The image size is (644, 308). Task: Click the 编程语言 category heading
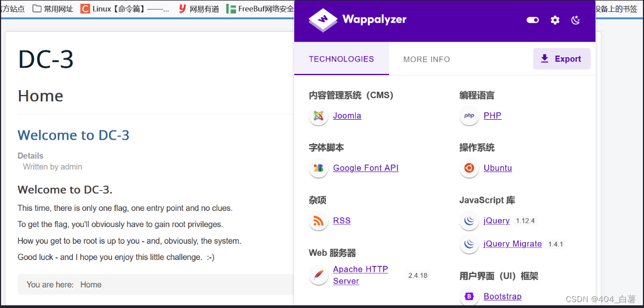pyautogui.click(x=477, y=95)
